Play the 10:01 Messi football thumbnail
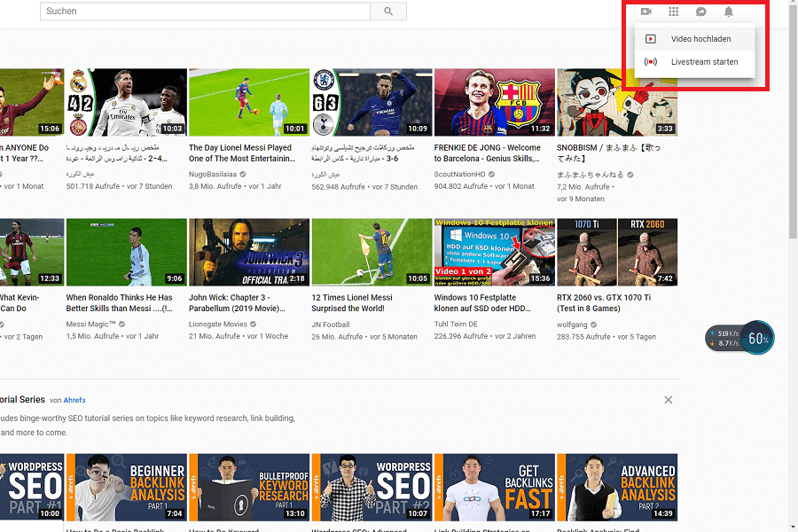Screen dimensions: 798x532 (249, 102)
